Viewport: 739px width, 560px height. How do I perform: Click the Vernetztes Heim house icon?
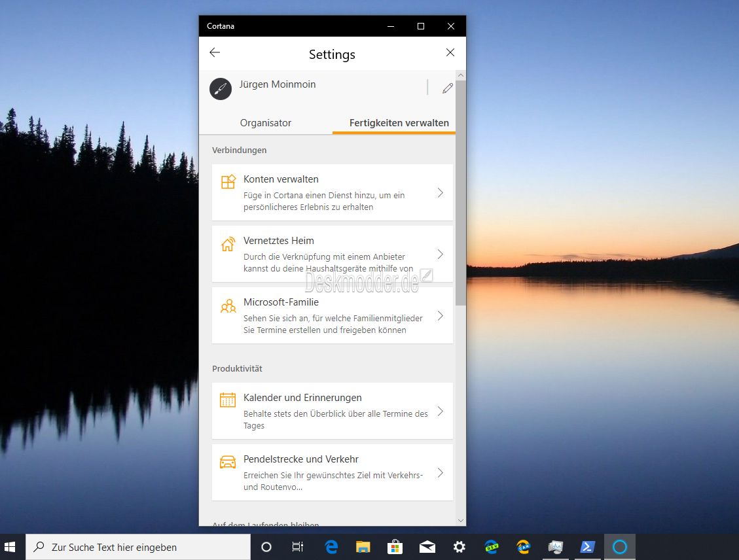228,243
